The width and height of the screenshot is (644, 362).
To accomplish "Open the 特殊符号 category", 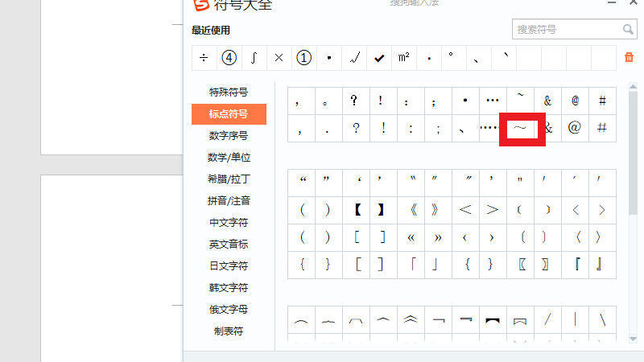I will (x=229, y=92).
